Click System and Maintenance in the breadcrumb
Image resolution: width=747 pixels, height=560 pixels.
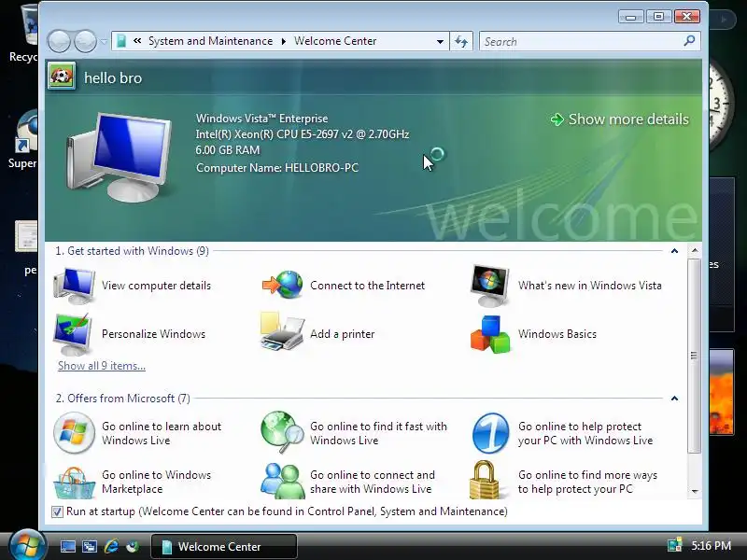(211, 41)
